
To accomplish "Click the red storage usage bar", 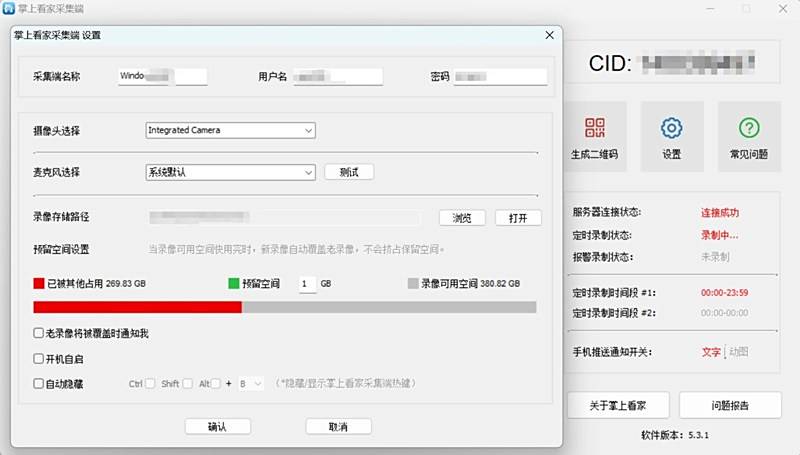I will (137, 307).
